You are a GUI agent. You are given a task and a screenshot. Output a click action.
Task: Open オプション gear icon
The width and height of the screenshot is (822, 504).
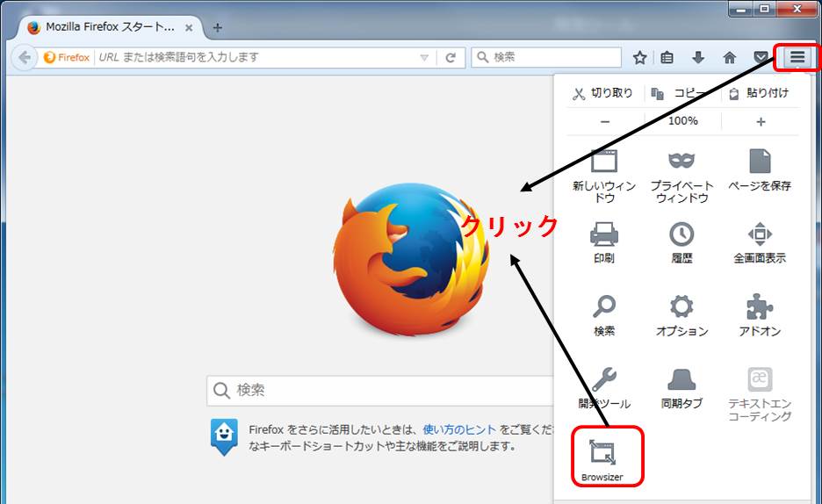[681, 306]
